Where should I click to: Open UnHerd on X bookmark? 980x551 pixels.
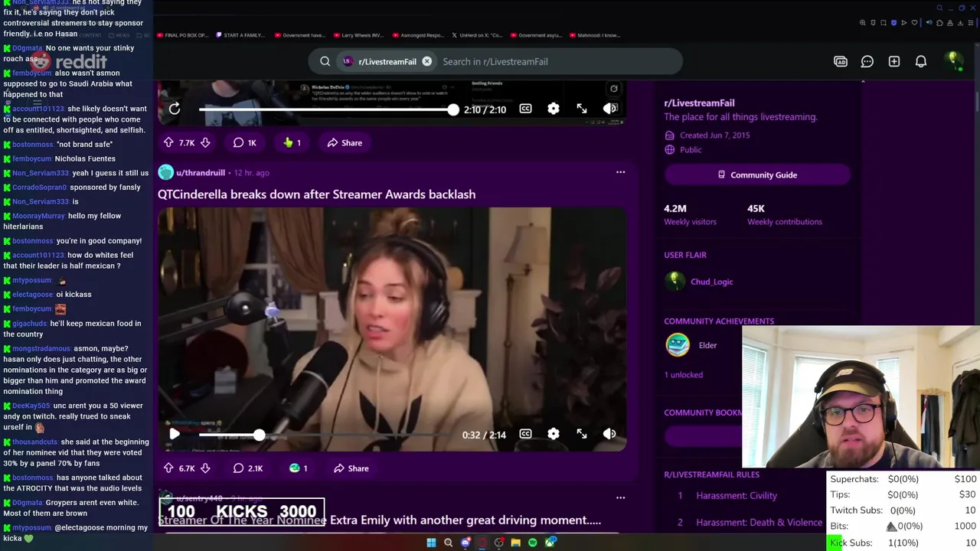tap(477, 35)
